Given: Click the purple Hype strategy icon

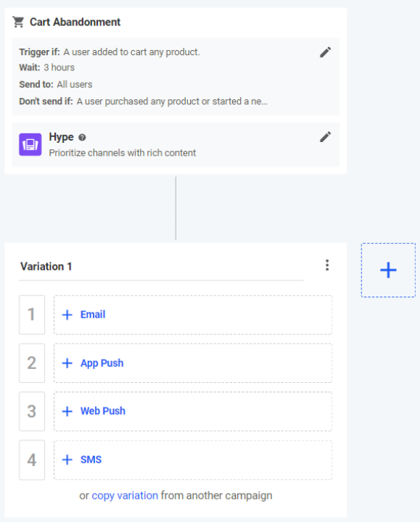Looking at the screenshot, I should [x=30, y=144].
